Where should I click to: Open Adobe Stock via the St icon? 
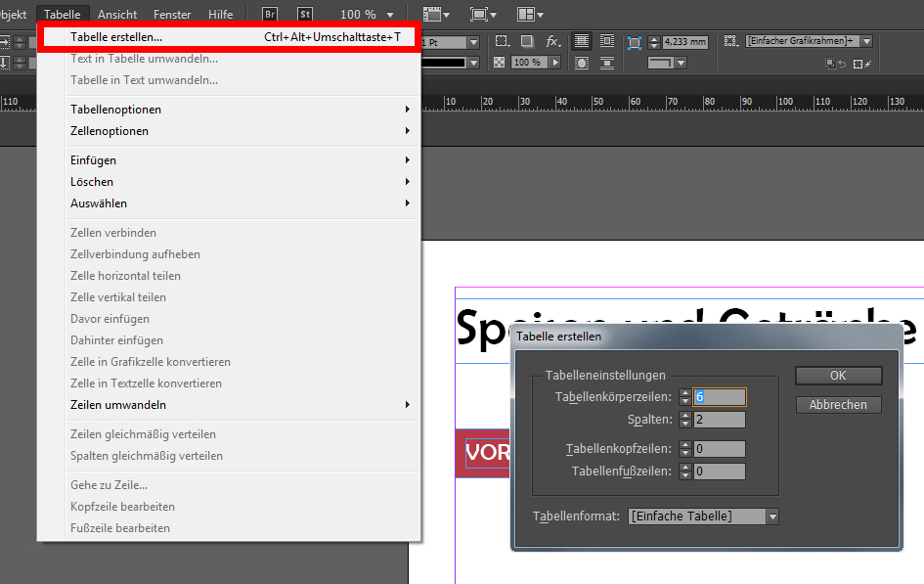[x=305, y=15]
